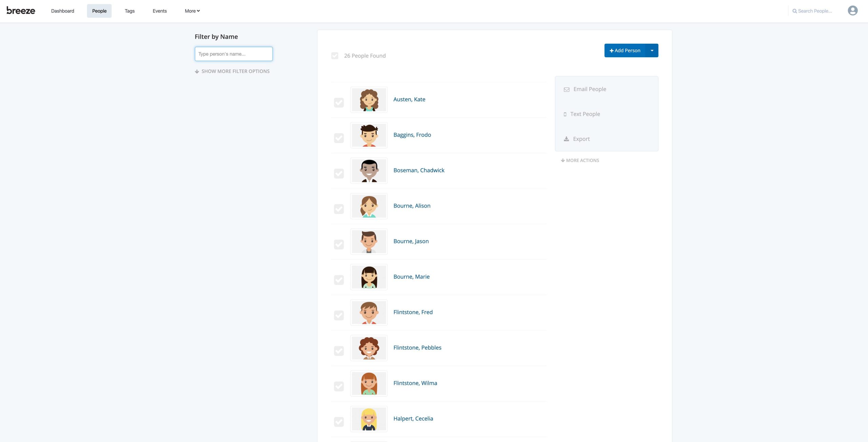Click the Export download icon

[566, 139]
